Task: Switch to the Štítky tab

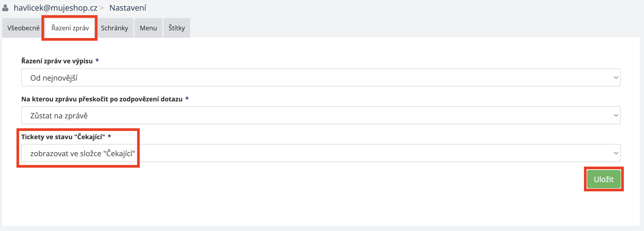Action: (177, 28)
